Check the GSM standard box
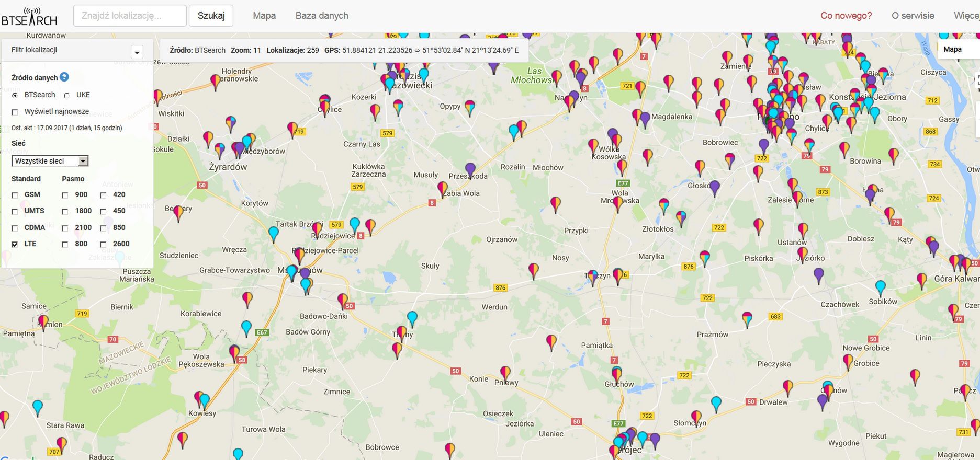 pyautogui.click(x=15, y=195)
